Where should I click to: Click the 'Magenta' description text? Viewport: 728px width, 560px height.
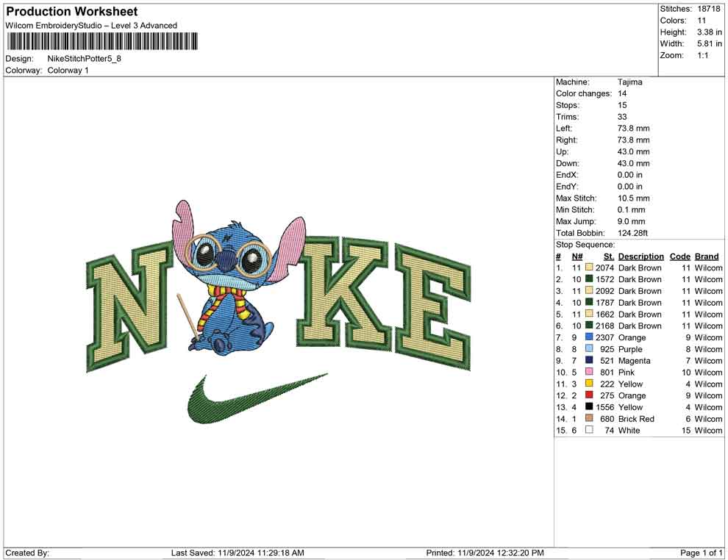pyautogui.click(x=634, y=361)
